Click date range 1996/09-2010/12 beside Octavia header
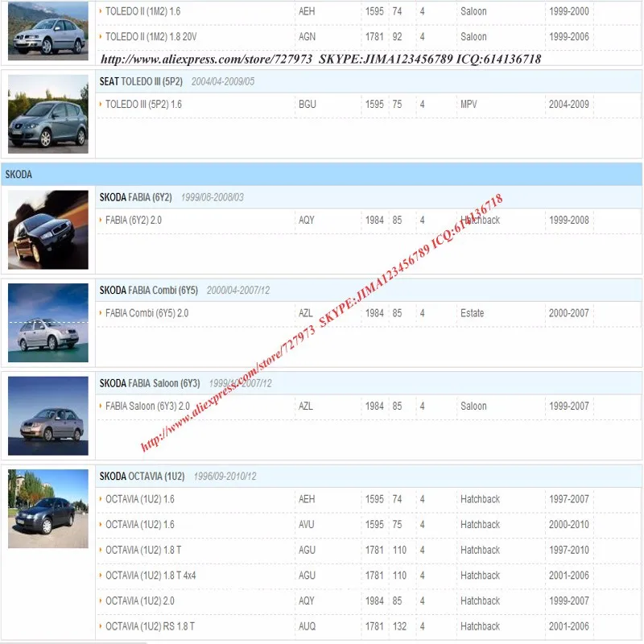The image size is (644, 644). 225,477
